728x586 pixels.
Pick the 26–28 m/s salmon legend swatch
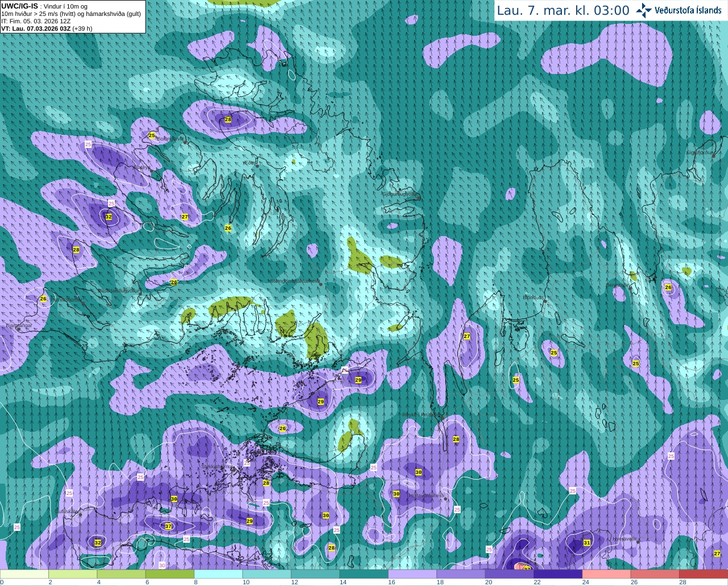point(655,574)
